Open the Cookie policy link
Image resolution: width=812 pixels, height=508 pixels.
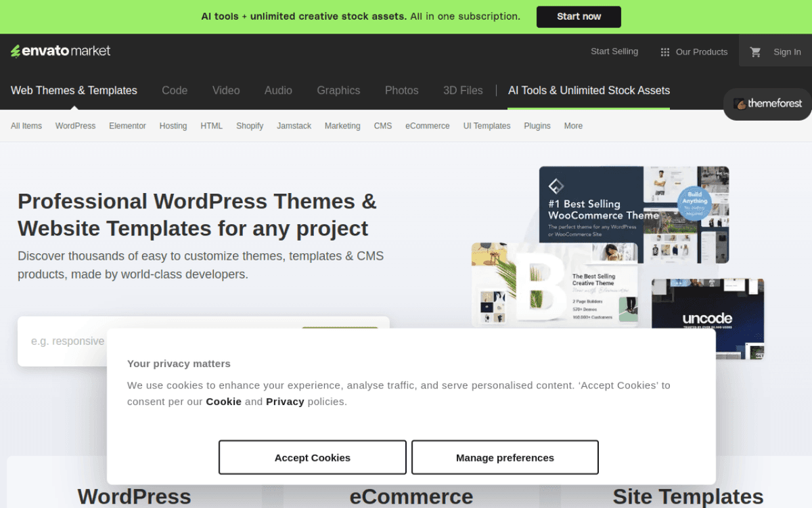tap(223, 401)
